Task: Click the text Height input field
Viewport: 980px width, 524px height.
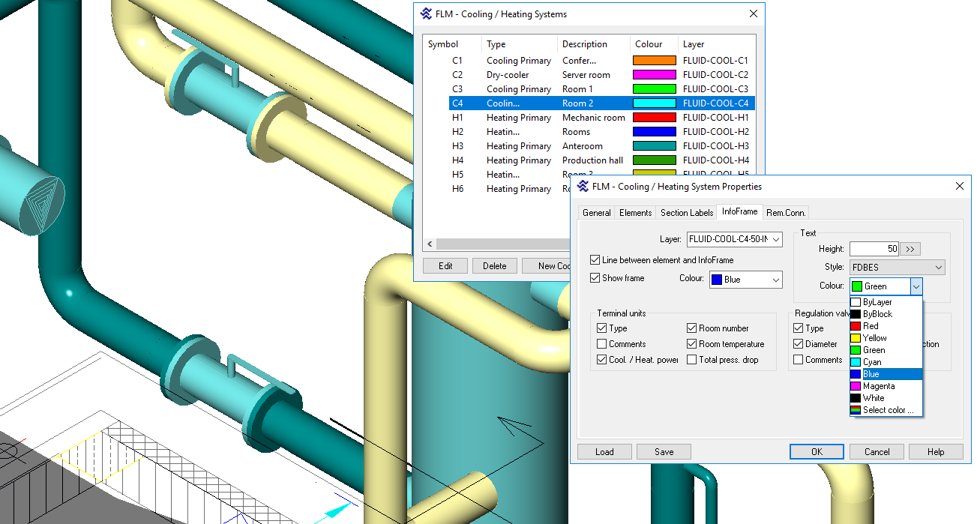Action: coord(874,249)
